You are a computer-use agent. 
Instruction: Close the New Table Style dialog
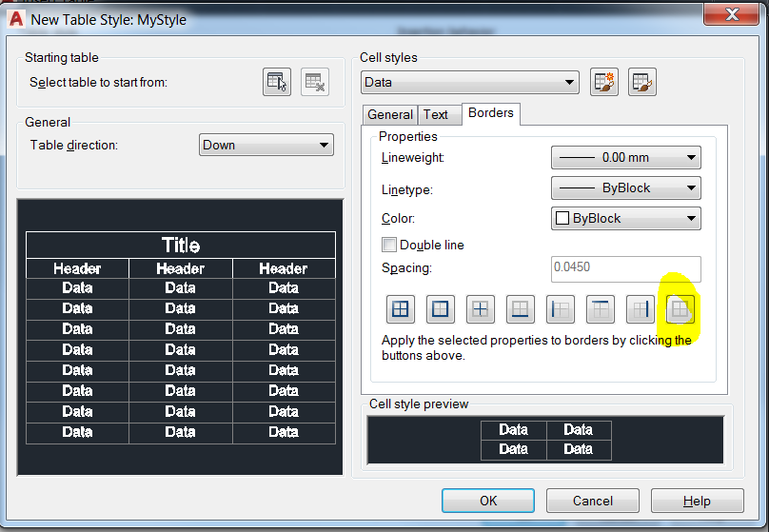[x=731, y=14]
